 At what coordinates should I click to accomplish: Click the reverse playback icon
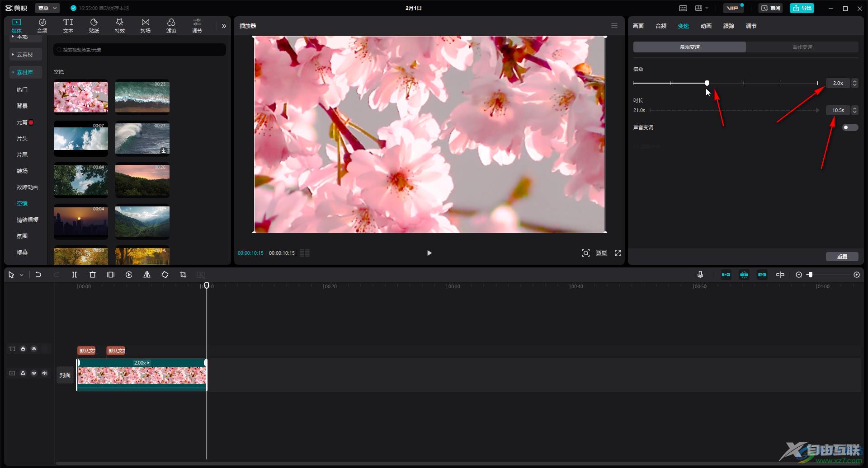(129, 275)
